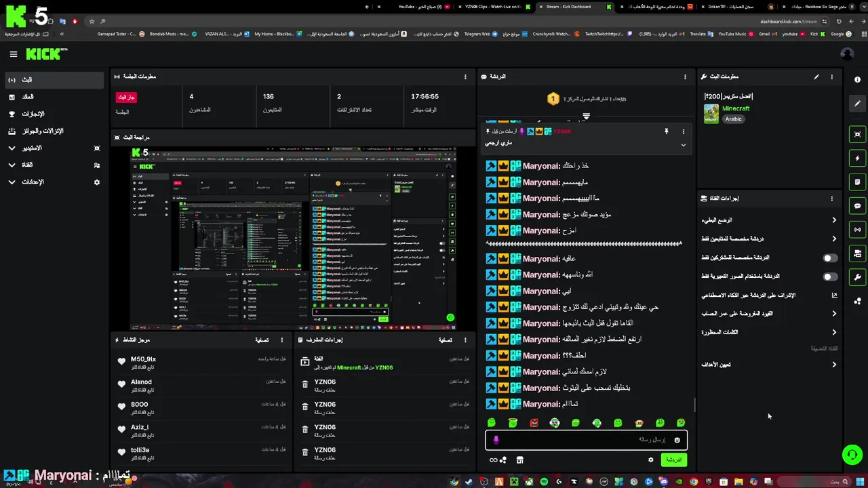Open three-dot menu of session info panel
The image size is (868, 488).
tap(465, 77)
